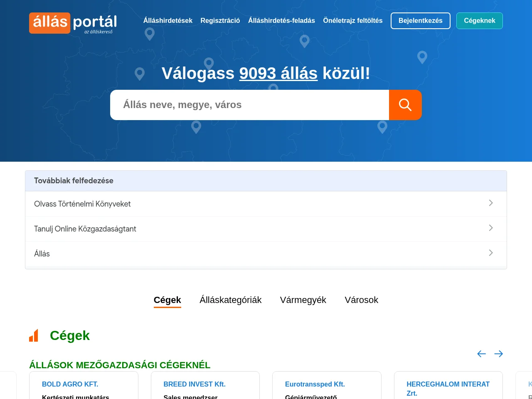This screenshot has height=399, width=532.
Task: Expand the Állás row chevron
Action: [x=491, y=253]
